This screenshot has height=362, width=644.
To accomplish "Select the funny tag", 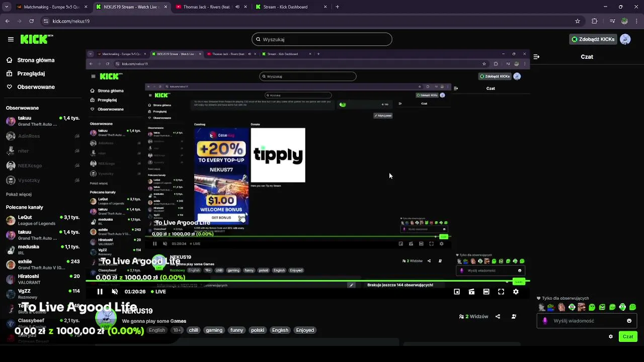I will [236, 330].
